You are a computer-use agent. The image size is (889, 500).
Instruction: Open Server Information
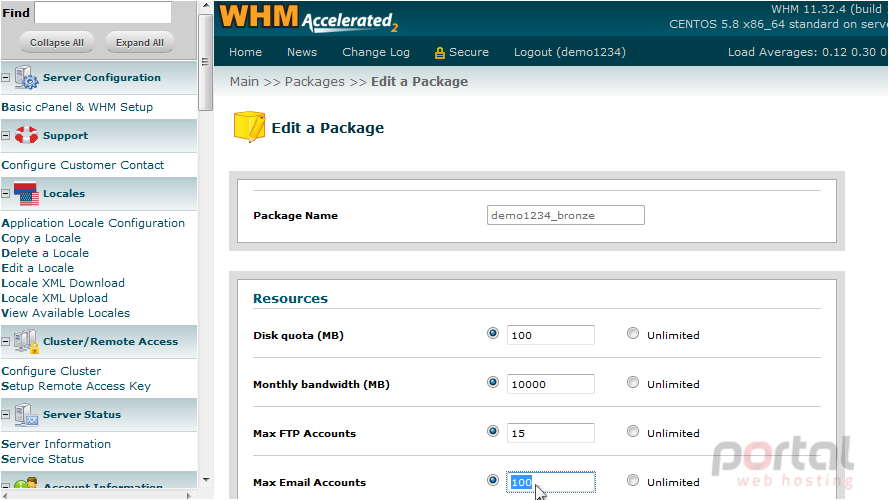click(x=56, y=444)
